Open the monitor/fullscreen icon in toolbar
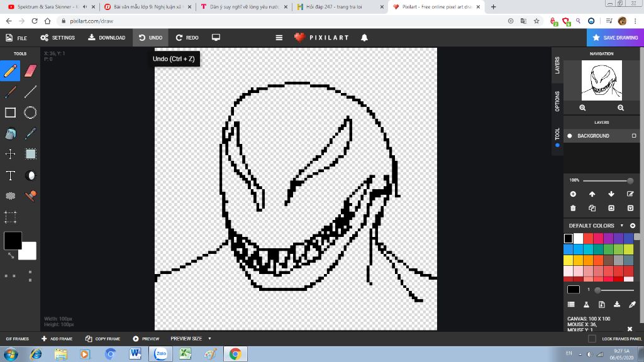The width and height of the screenshot is (644, 362). 216,38
